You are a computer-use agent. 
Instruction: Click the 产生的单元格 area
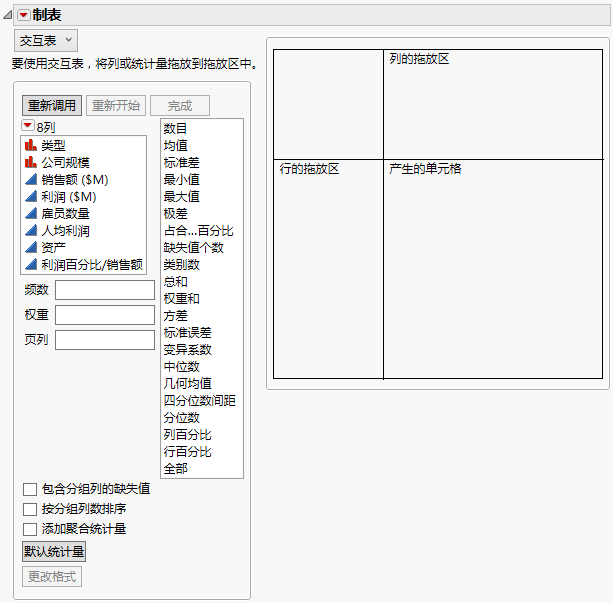[493, 269]
